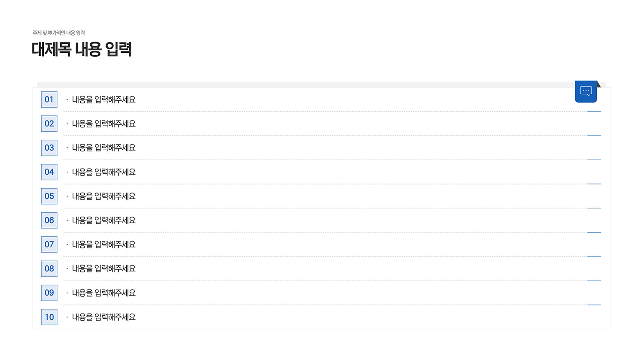Click the 내용을 입력해주세요 text in row 03
Viewport: 644px width, 362px height.
click(x=104, y=148)
